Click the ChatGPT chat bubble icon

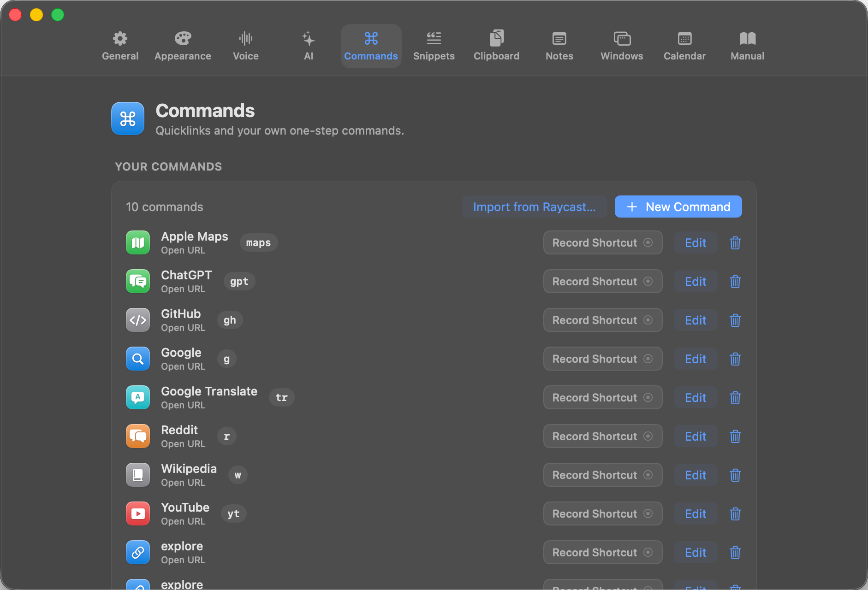pos(138,282)
